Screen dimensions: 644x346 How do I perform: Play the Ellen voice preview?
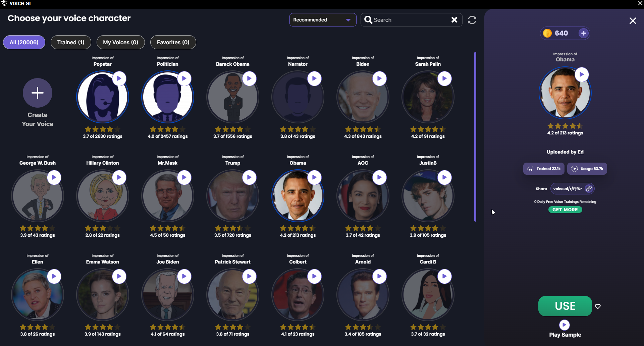(x=54, y=277)
